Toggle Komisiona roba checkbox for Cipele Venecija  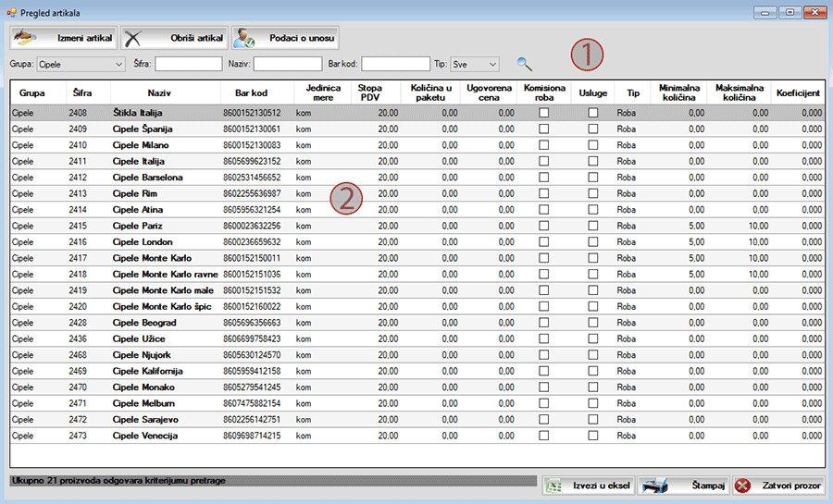click(x=543, y=436)
